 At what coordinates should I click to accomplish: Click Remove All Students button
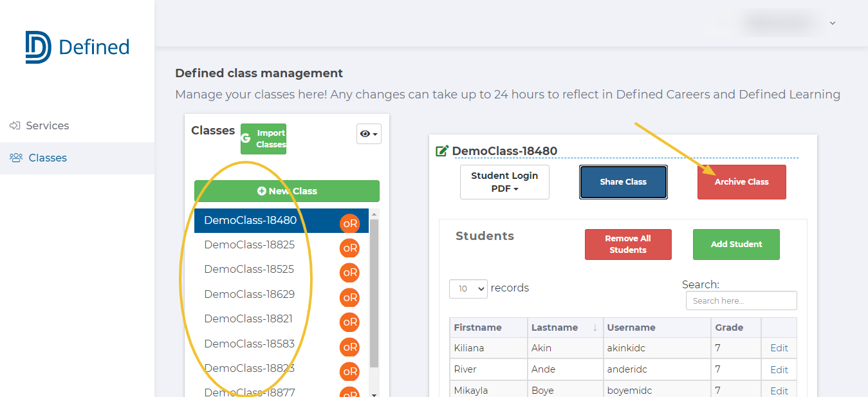(x=628, y=245)
